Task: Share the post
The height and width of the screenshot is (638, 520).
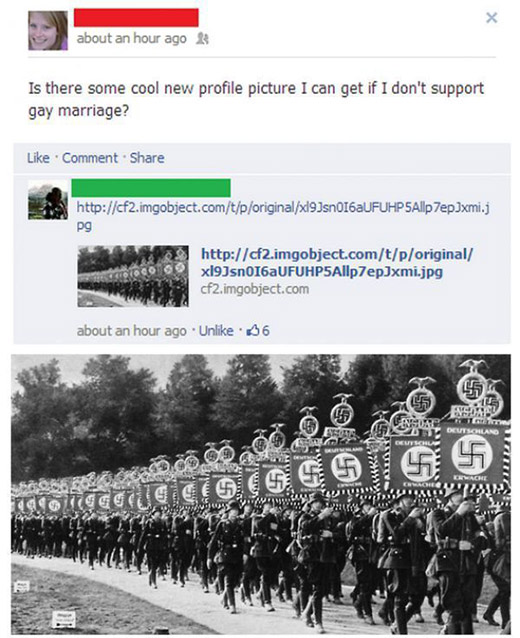Action: tap(147, 158)
